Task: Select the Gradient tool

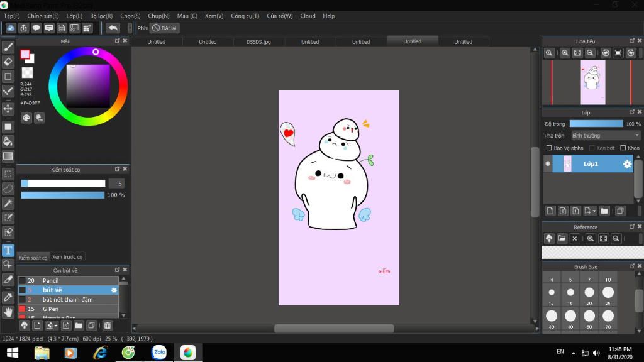Action: click(x=8, y=156)
